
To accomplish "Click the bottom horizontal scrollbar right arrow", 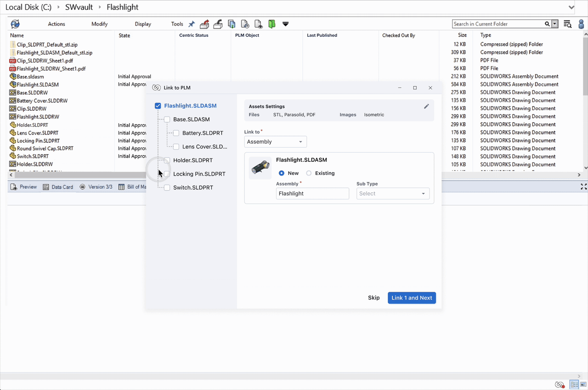I will pos(579,376).
